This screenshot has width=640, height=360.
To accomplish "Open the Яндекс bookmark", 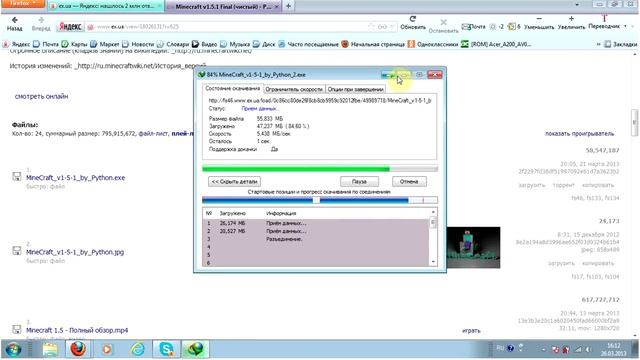I will pyautogui.click(x=17, y=44).
